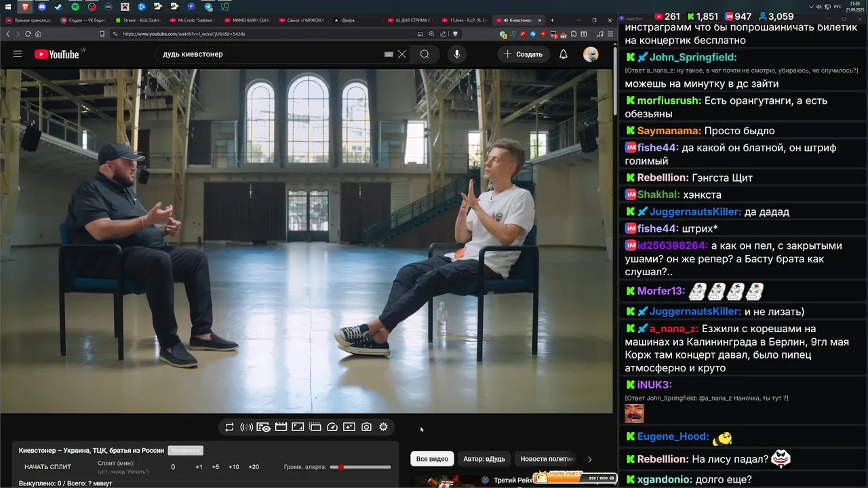Viewport: 868px width, 488px height.
Task: Click the pop-up player eye icon
Action: tap(263, 427)
